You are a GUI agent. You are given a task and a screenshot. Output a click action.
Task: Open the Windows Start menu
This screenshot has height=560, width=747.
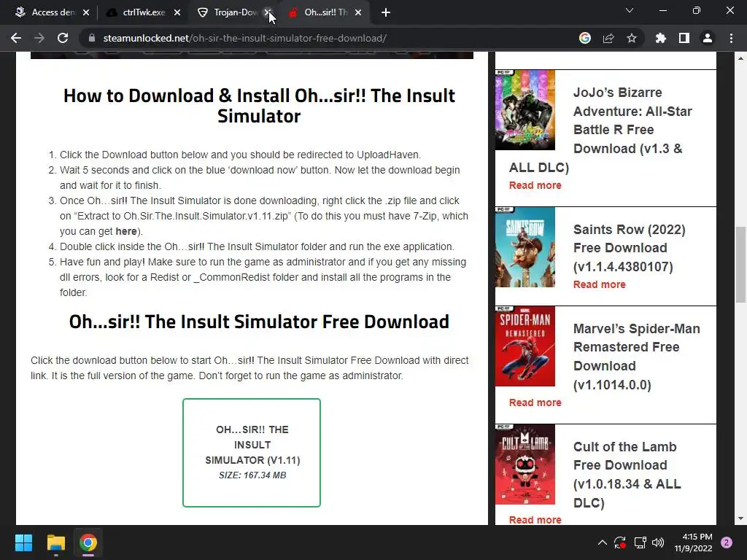coord(23,542)
